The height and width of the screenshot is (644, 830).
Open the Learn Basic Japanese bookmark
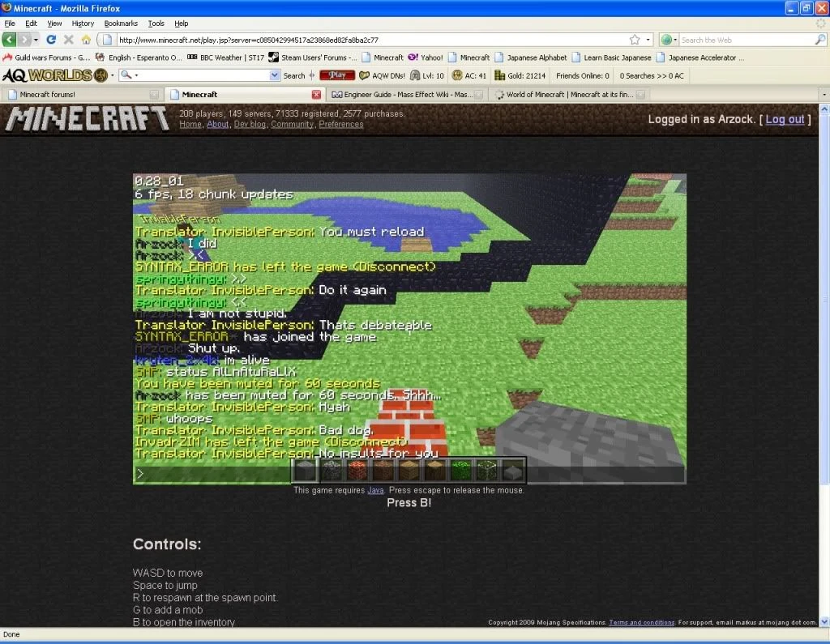pos(611,58)
